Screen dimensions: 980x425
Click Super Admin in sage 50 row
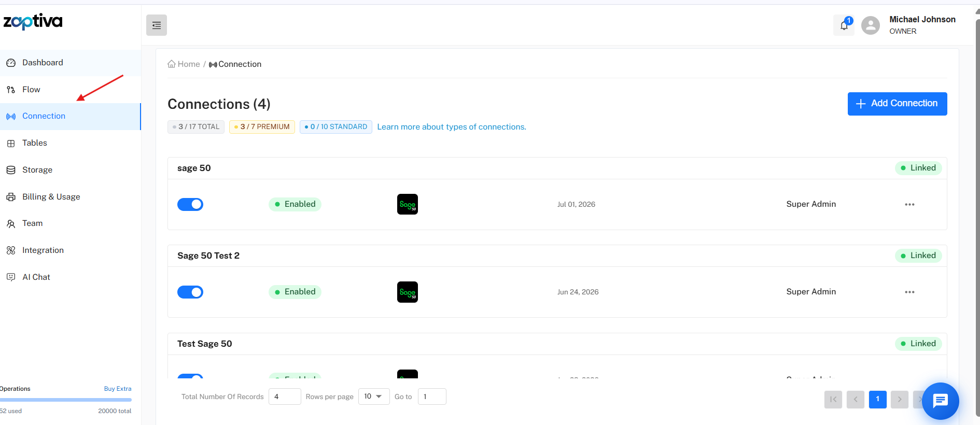(x=811, y=204)
